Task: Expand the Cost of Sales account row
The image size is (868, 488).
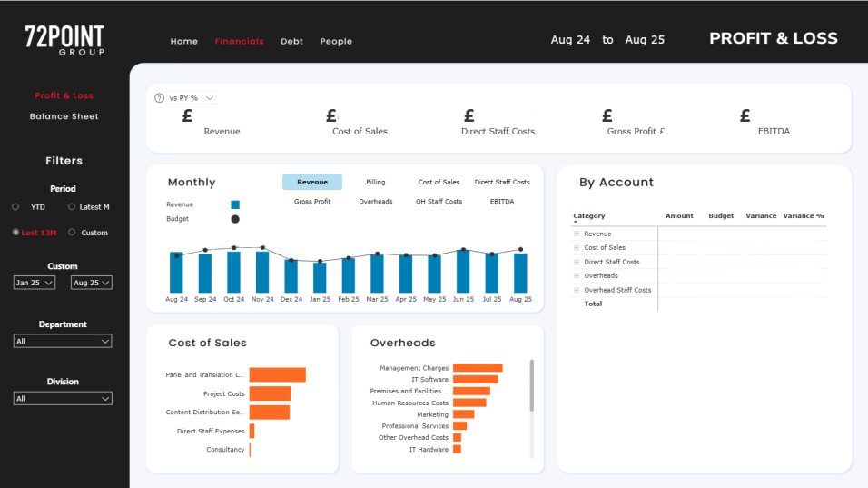Action: pos(577,248)
